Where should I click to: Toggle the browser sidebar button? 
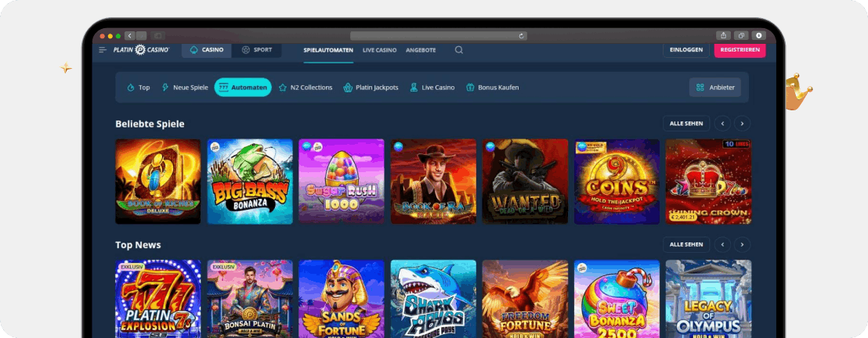click(x=157, y=35)
